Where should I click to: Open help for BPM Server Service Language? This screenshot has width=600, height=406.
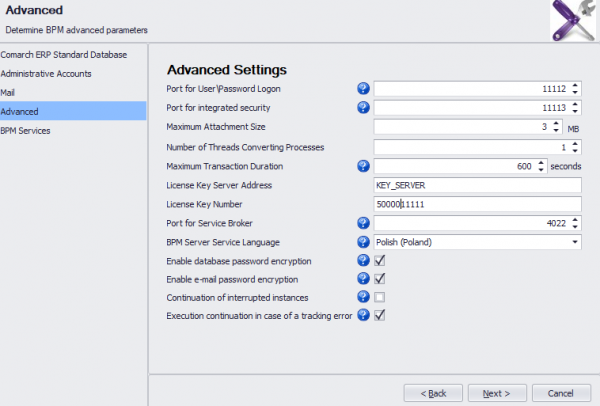(x=363, y=242)
